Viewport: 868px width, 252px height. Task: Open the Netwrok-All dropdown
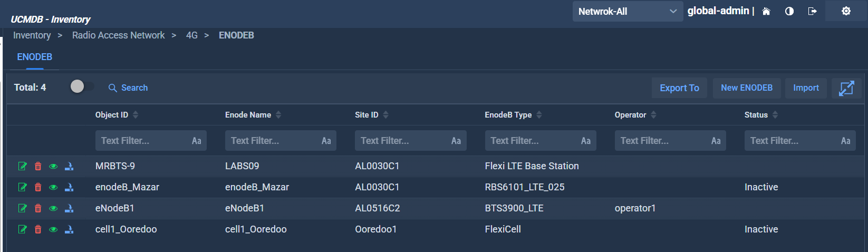(627, 11)
